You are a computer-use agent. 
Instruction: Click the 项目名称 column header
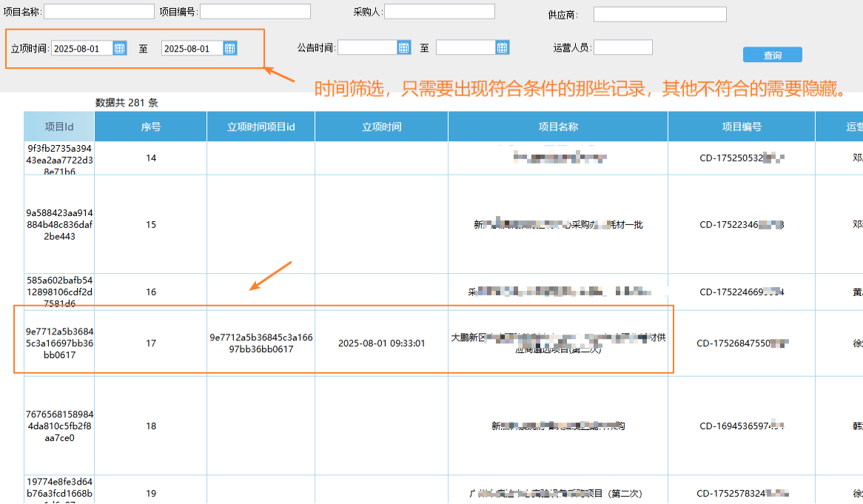coord(558,127)
